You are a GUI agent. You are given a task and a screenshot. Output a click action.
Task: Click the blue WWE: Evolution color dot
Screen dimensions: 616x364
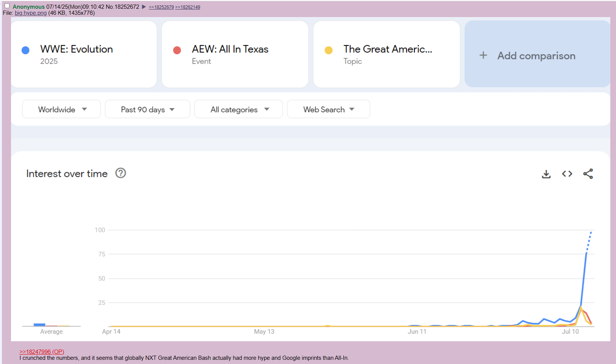pos(25,50)
